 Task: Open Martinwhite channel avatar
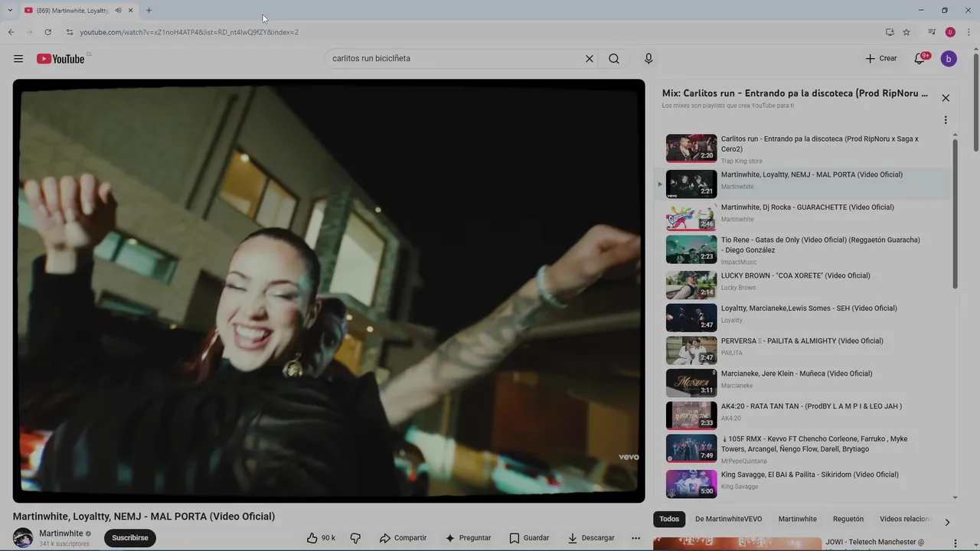point(23,538)
